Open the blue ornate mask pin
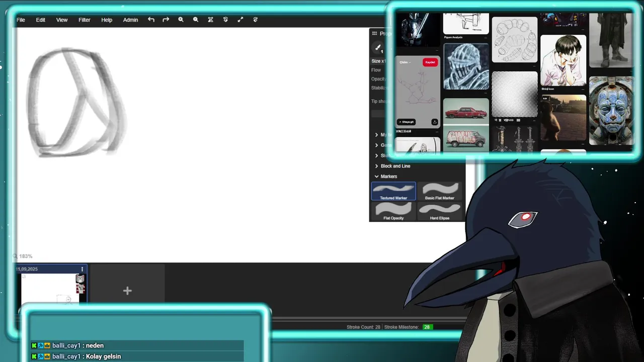 [x=611, y=111]
